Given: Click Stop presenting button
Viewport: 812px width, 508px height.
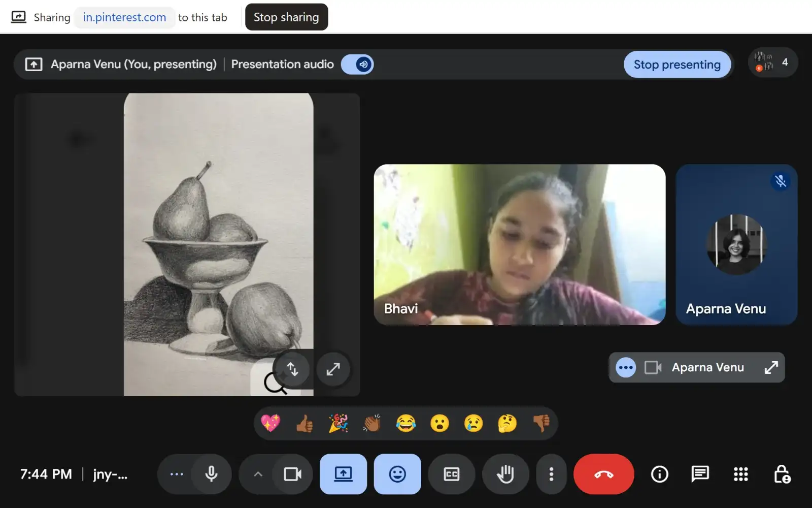Looking at the screenshot, I should point(677,65).
